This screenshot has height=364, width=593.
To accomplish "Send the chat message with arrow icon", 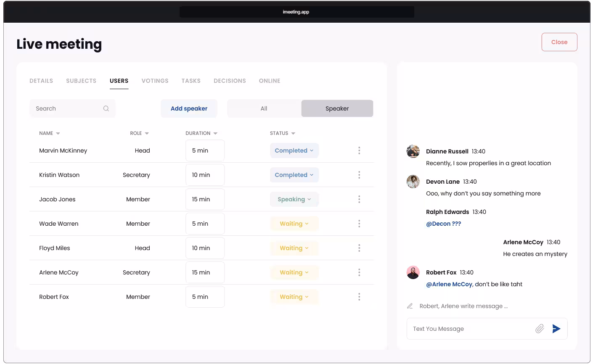I will 556,329.
